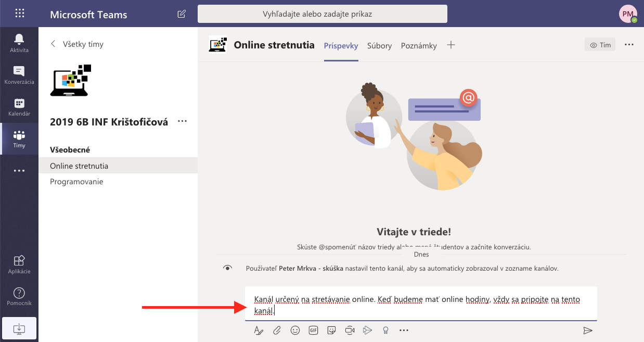
Task: Open more messaging extensions ellipsis in compose bar
Action: click(404, 330)
